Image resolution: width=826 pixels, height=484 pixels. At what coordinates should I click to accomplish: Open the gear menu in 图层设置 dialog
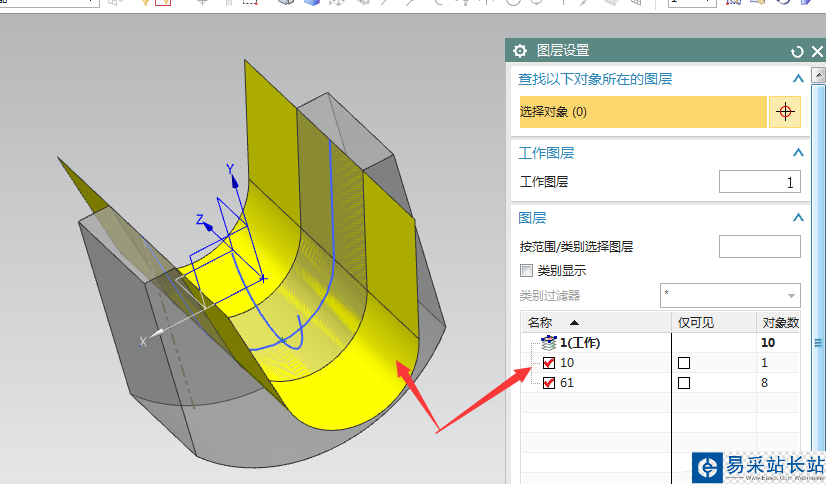click(x=520, y=51)
